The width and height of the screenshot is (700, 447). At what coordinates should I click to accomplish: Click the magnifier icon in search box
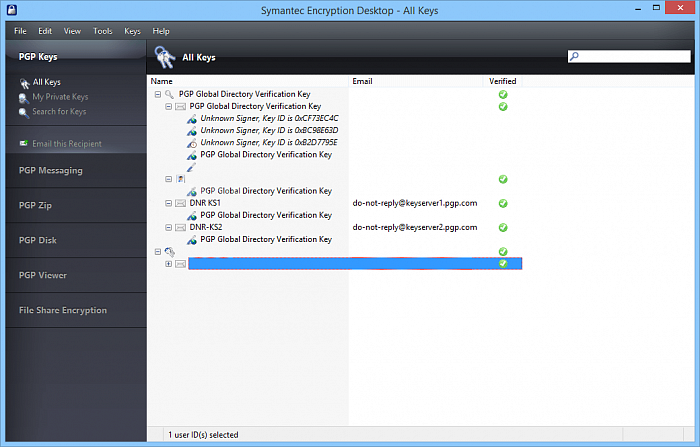(574, 57)
